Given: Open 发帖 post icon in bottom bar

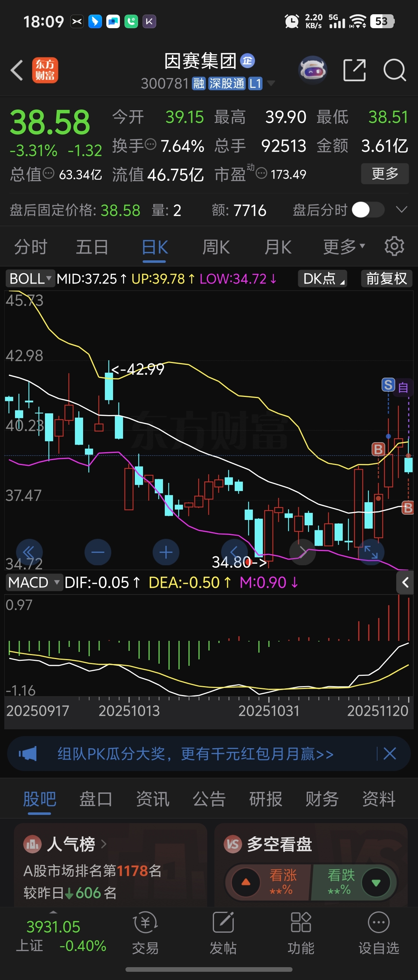Looking at the screenshot, I should click(223, 934).
